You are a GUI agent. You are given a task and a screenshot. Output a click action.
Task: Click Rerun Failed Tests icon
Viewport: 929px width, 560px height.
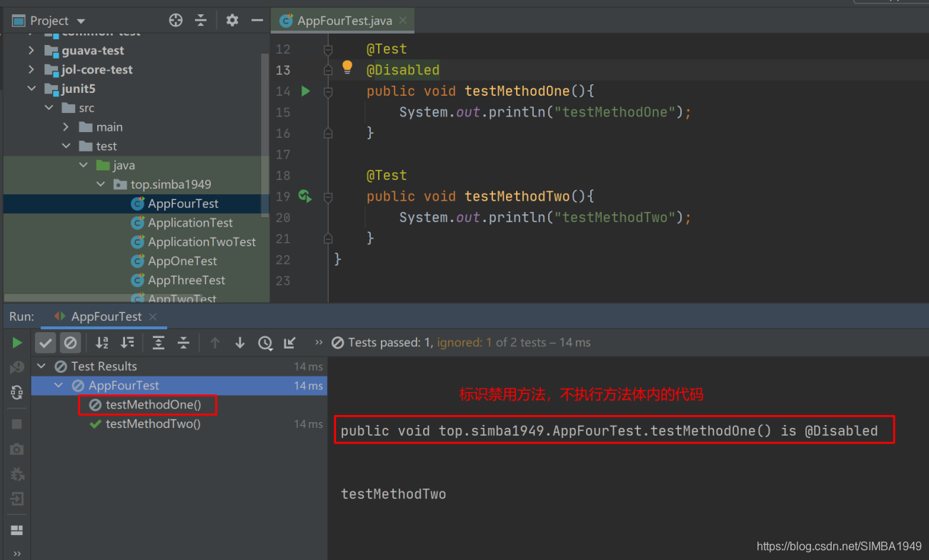(x=16, y=368)
